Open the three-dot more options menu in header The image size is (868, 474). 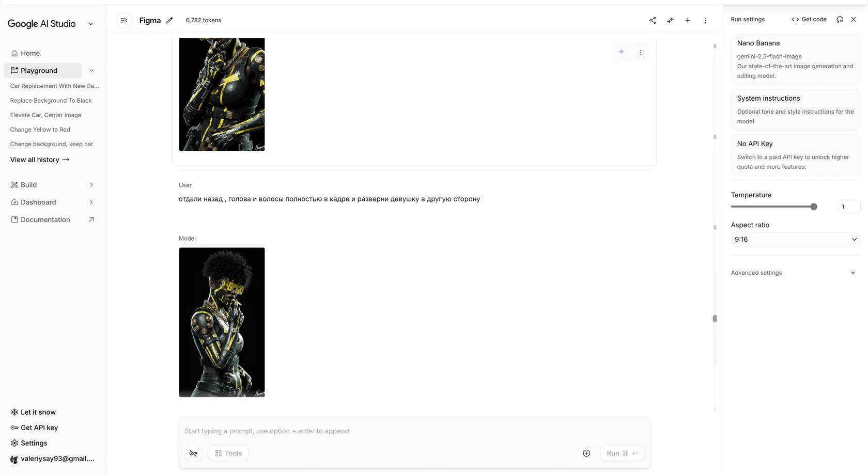pos(705,21)
